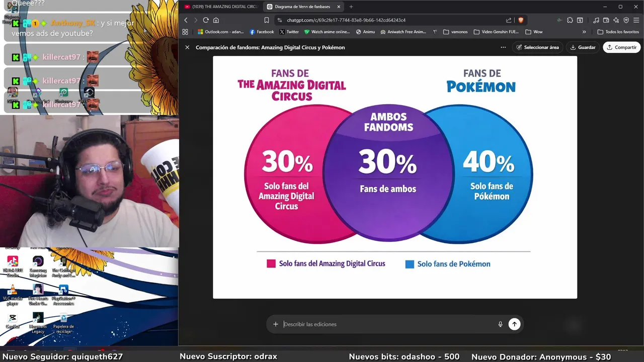This screenshot has height=362, width=644.
Task: Expand the vamonos bookmarks folder
Action: click(x=455, y=32)
